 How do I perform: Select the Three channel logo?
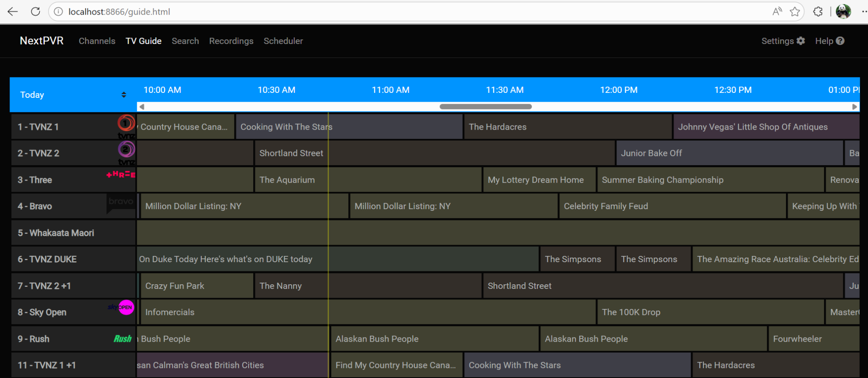click(121, 175)
